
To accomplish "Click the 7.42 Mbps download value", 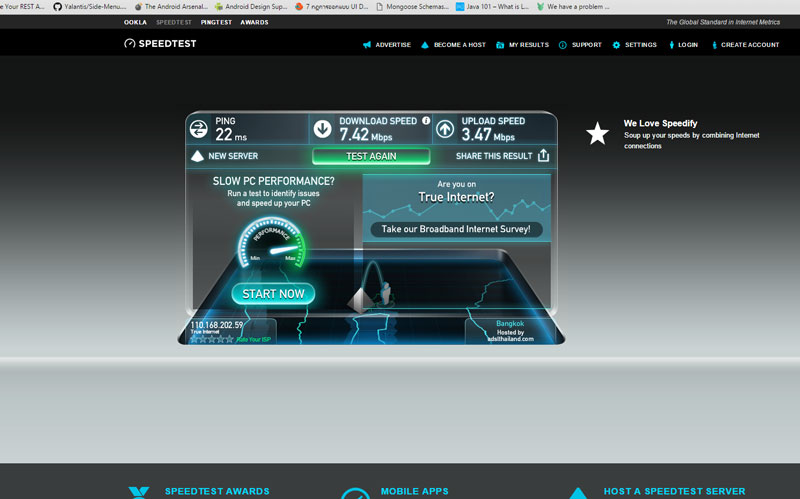I will pos(366,135).
